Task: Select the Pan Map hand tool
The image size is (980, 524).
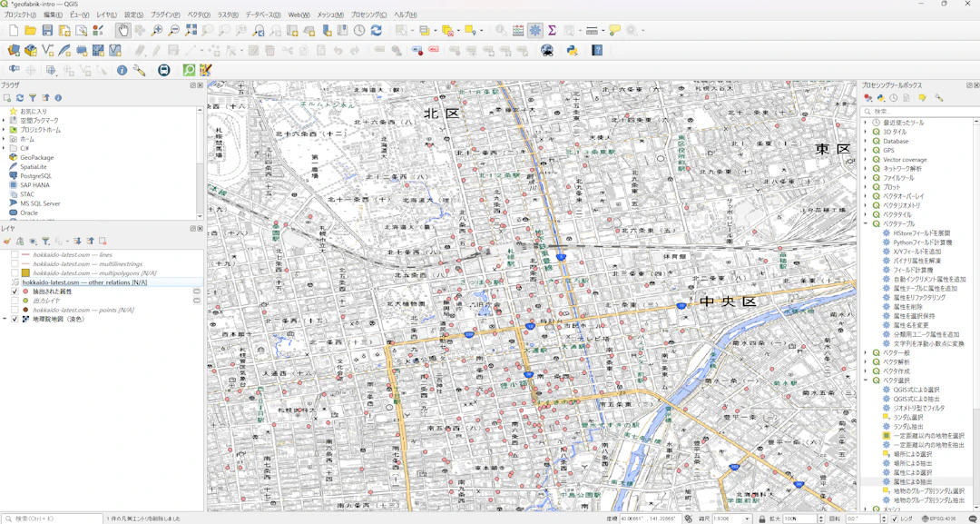Action: pyautogui.click(x=123, y=30)
